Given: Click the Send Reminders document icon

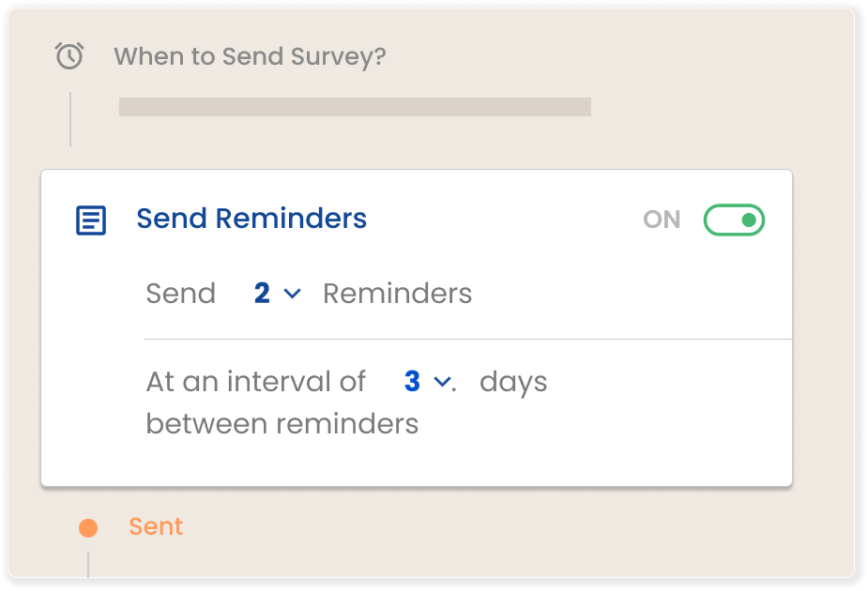Looking at the screenshot, I should pos(91,220).
